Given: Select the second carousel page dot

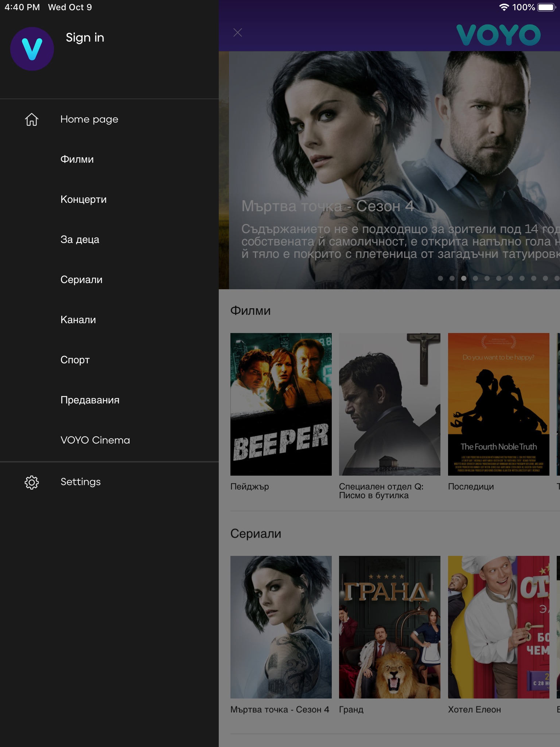Looking at the screenshot, I should tap(452, 278).
